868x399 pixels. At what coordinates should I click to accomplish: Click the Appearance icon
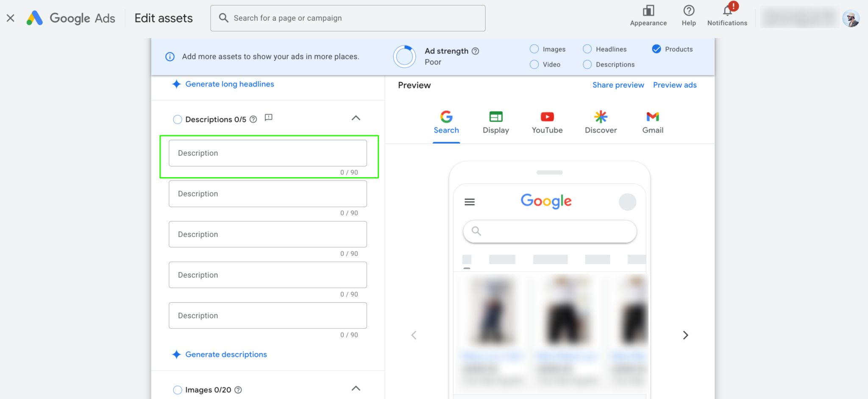tap(648, 11)
